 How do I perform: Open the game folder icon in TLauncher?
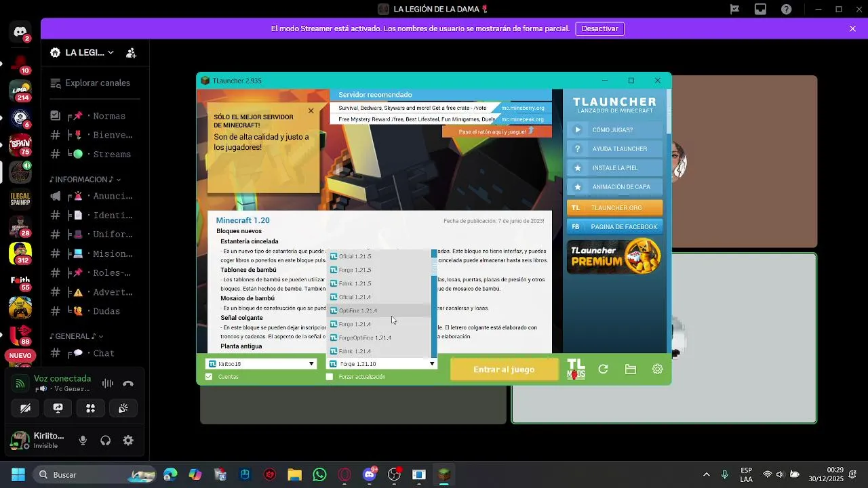pos(631,369)
